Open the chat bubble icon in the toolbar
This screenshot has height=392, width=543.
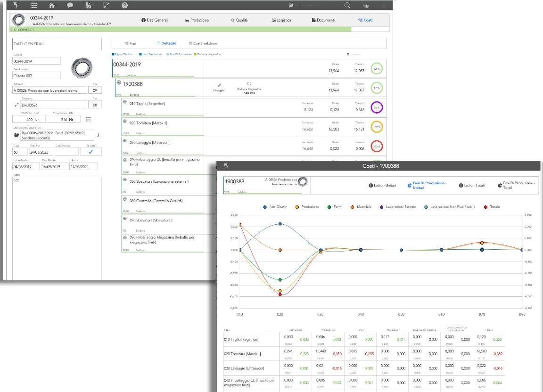tap(70, 5)
